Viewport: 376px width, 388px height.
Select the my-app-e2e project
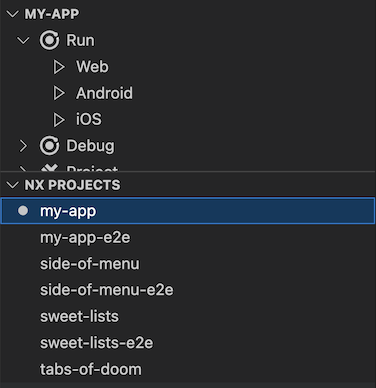tap(188, 237)
